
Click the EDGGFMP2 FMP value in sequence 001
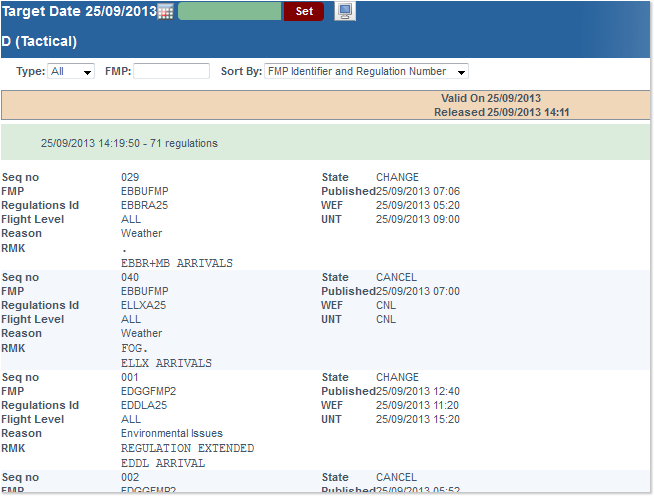point(148,391)
